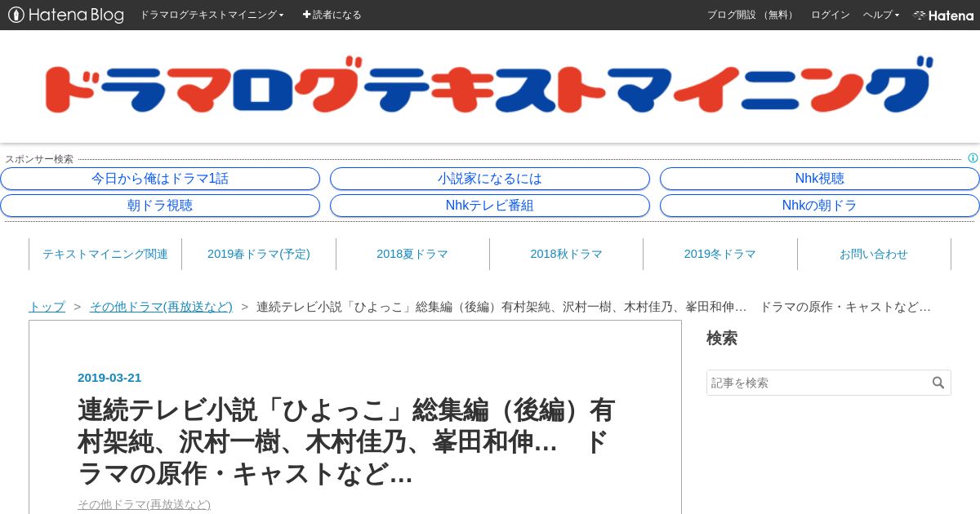The image size is (980, 514).
Task: Select the テキストマイニング関連 menu item
Action: point(105,254)
